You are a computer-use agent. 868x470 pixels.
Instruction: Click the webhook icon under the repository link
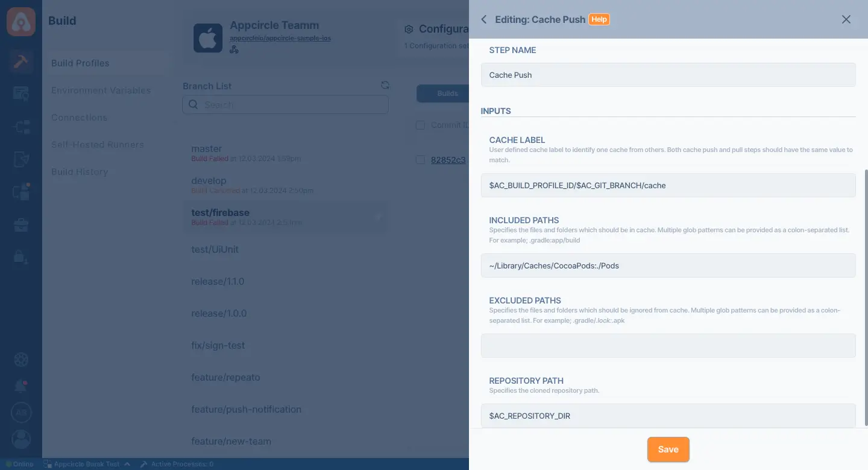click(x=234, y=49)
